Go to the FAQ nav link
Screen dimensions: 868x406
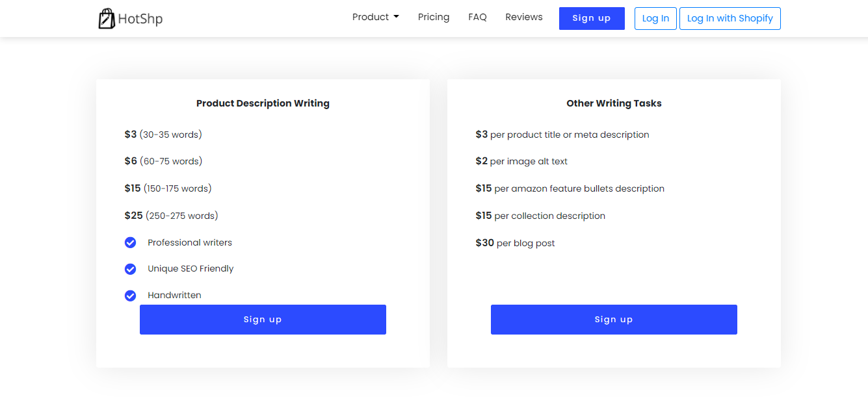(477, 18)
